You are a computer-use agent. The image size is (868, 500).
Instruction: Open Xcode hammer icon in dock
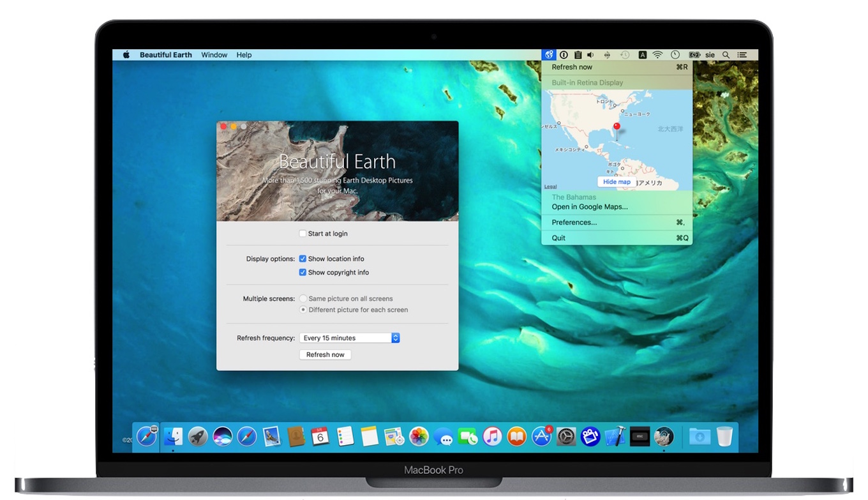click(615, 437)
